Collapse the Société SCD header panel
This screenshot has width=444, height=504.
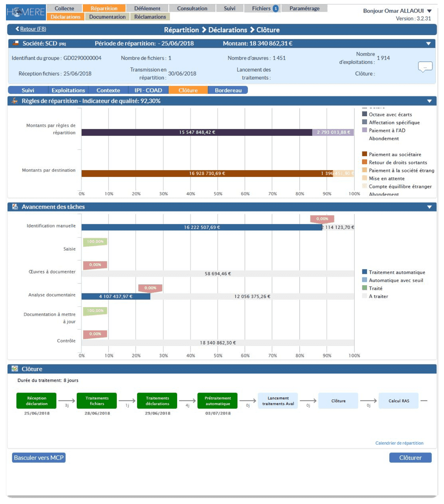[428, 44]
